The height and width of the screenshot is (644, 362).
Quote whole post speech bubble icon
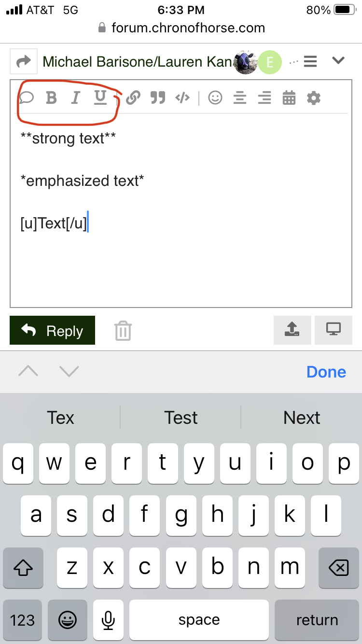pos(27,98)
